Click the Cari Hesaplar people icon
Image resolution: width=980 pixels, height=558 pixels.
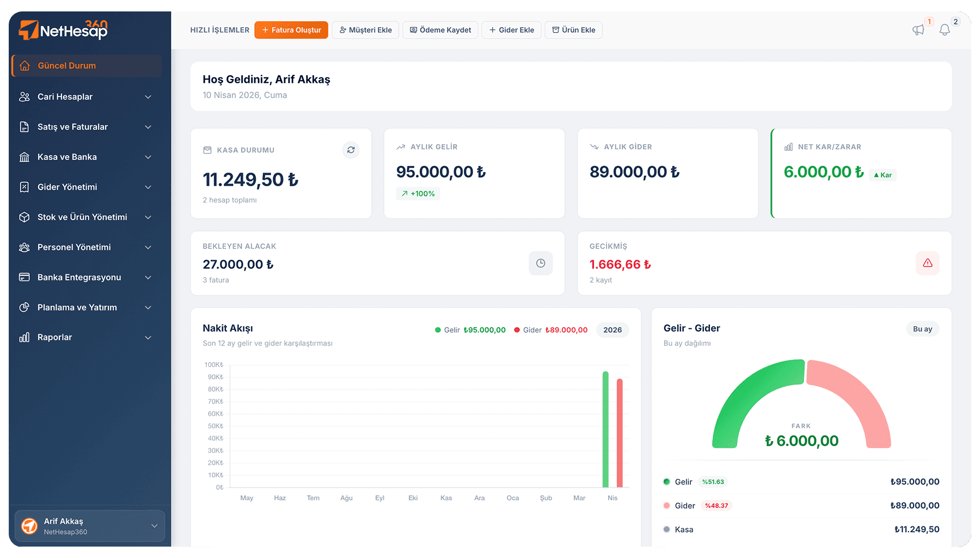click(x=24, y=97)
